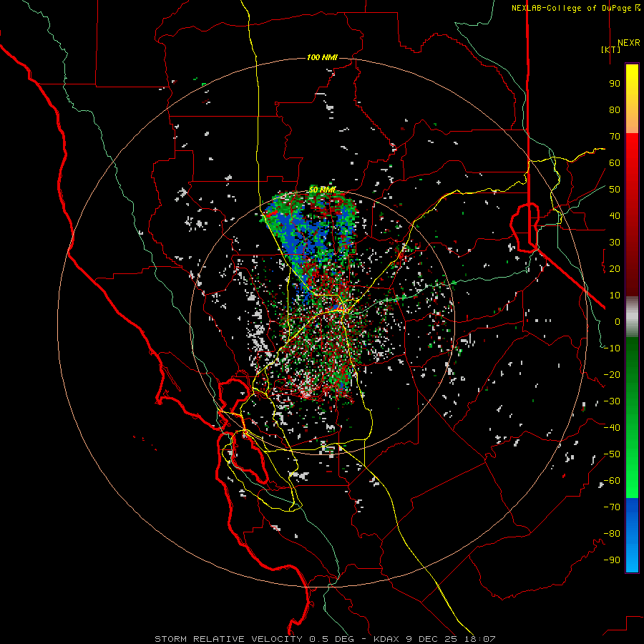
Task: Select the 100 NMI range ring label
Action: click(322, 57)
